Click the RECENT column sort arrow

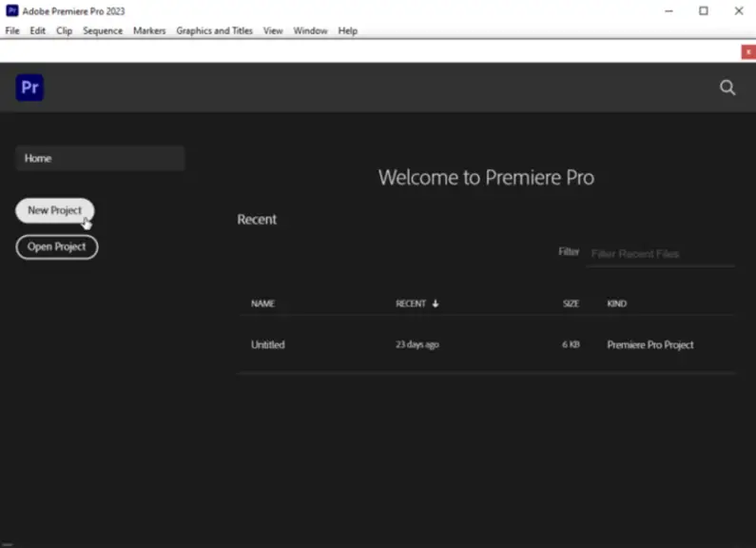436,303
